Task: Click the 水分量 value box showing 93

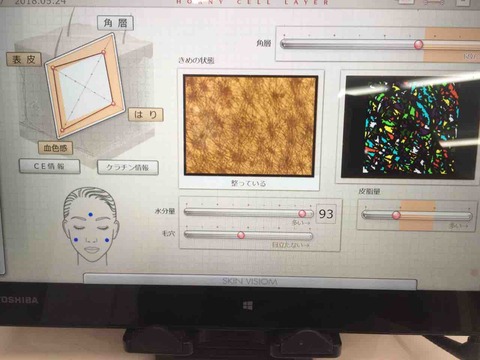Action: coord(326,214)
